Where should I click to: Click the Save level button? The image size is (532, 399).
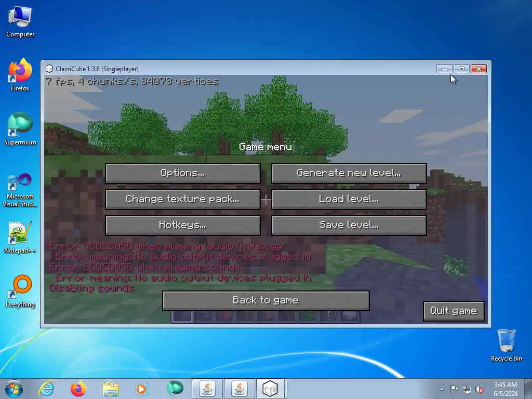point(349,225)
